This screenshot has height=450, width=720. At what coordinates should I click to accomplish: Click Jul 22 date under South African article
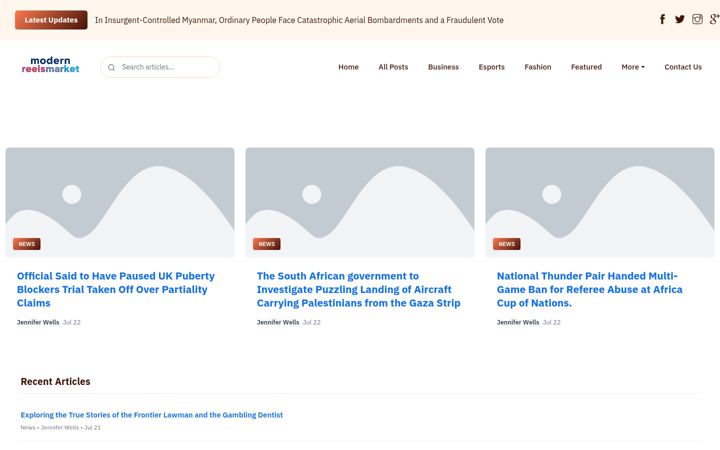point(312,322)
